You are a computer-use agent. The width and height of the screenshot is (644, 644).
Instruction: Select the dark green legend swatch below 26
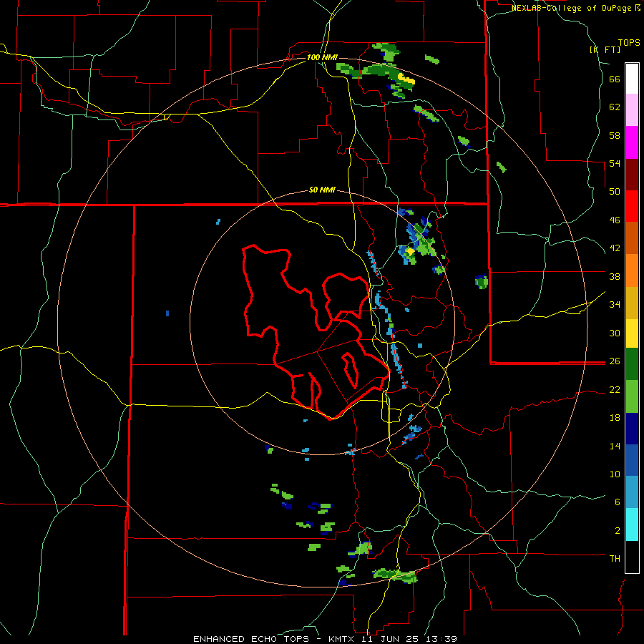632,364
